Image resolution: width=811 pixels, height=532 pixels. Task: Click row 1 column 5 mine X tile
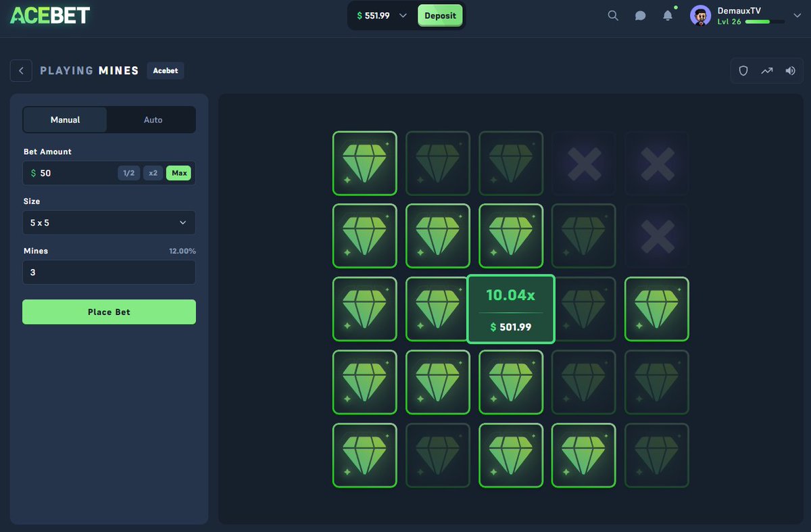pos(657,163)
